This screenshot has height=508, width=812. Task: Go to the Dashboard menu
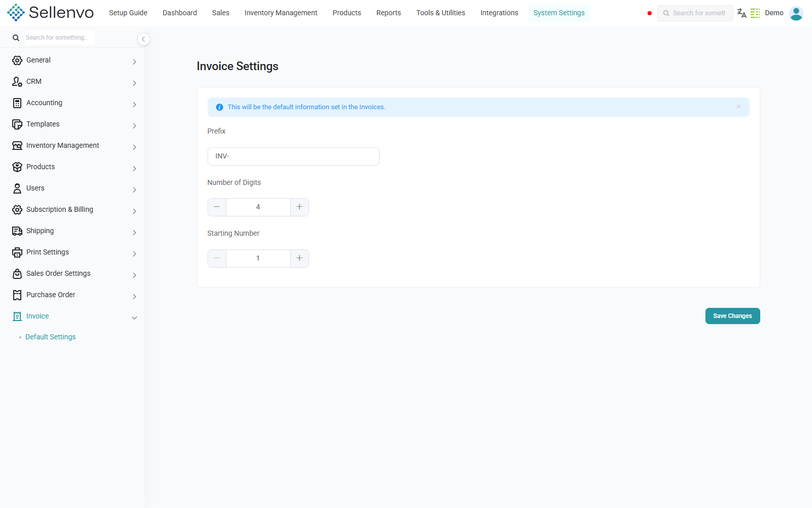(180, 13)
